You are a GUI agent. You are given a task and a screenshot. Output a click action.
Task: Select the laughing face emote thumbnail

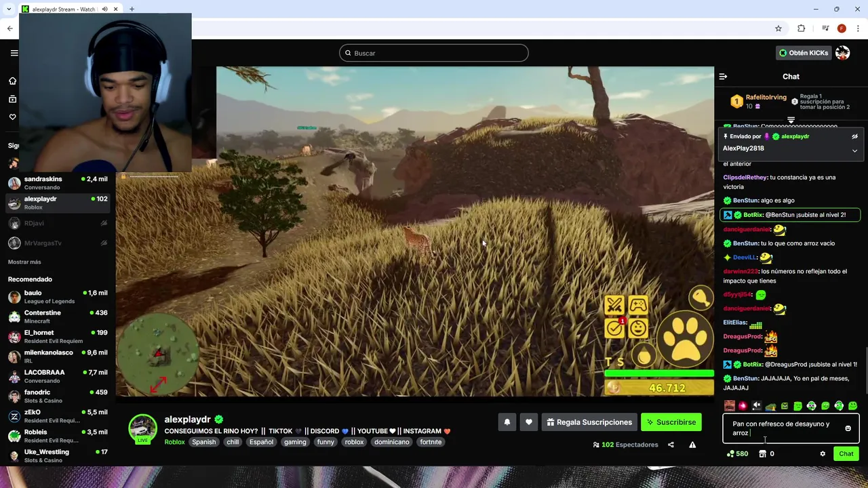tap(730, 406)
